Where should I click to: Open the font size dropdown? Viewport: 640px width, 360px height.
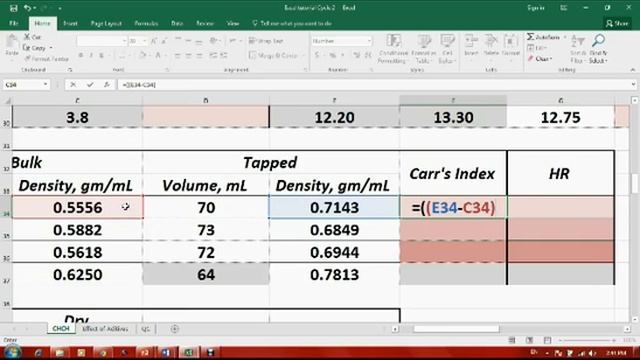(144, 41)
